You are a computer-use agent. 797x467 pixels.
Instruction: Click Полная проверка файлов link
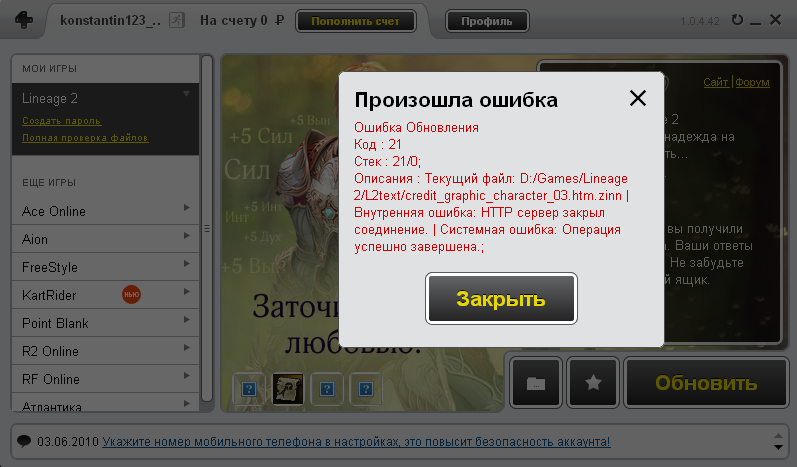[x=85, y=138]
